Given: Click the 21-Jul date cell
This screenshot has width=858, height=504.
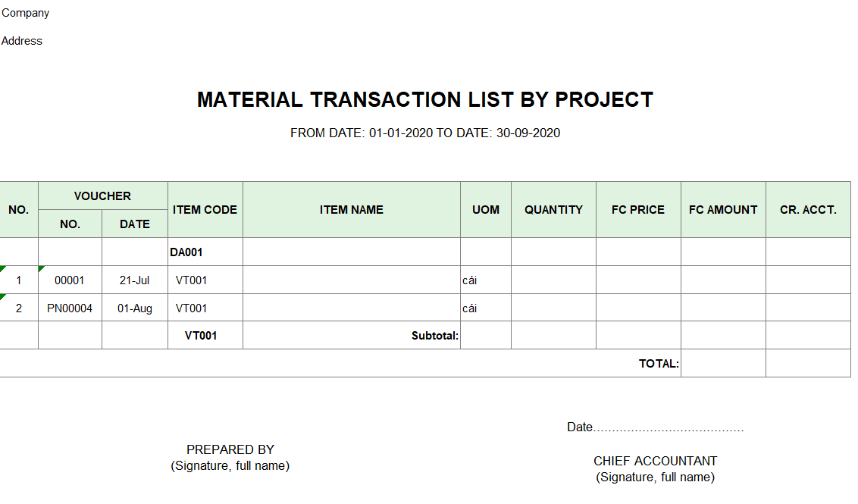Looking at the screenshot, I should (134, 280).
